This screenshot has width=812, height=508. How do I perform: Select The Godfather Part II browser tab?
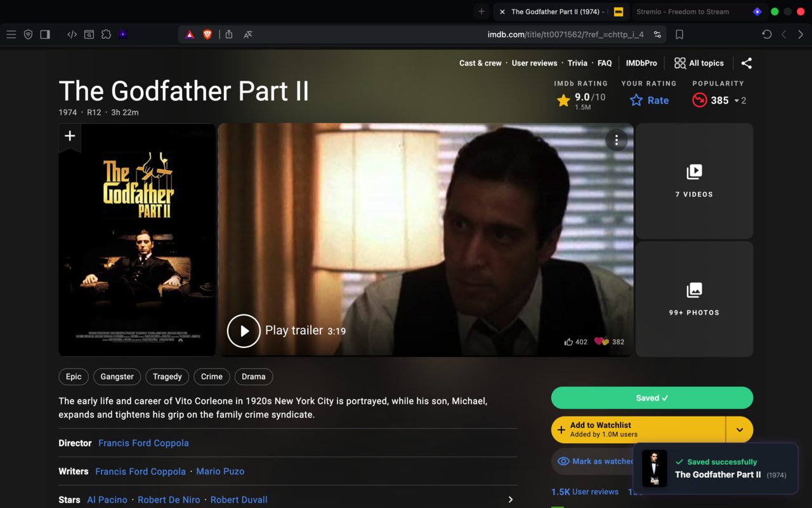click(561, 11)
